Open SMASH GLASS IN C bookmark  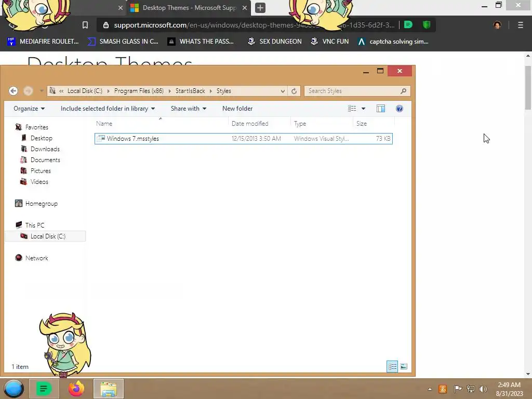click(123, 42)
